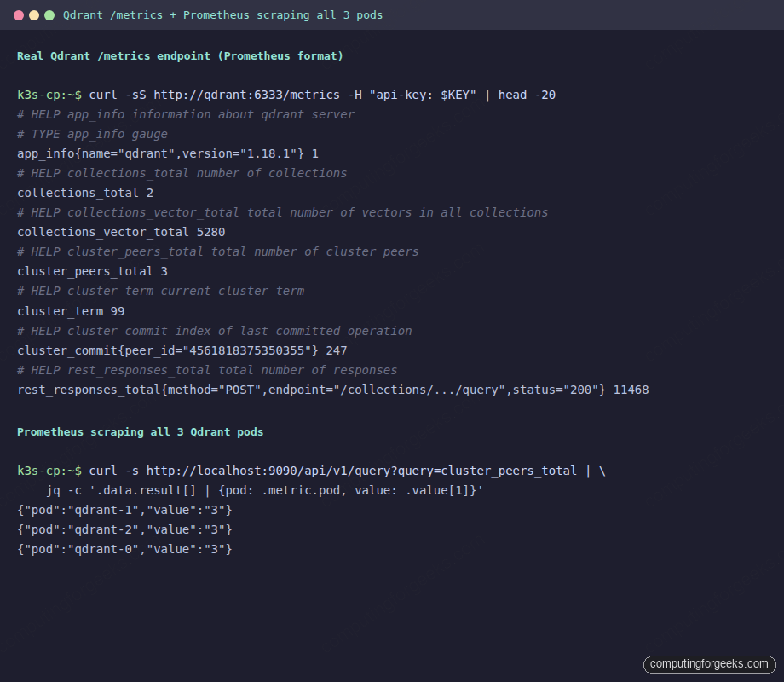Click the JSON output row for pod qdrant-2
The image size is (784, 682).
point(124,529)
